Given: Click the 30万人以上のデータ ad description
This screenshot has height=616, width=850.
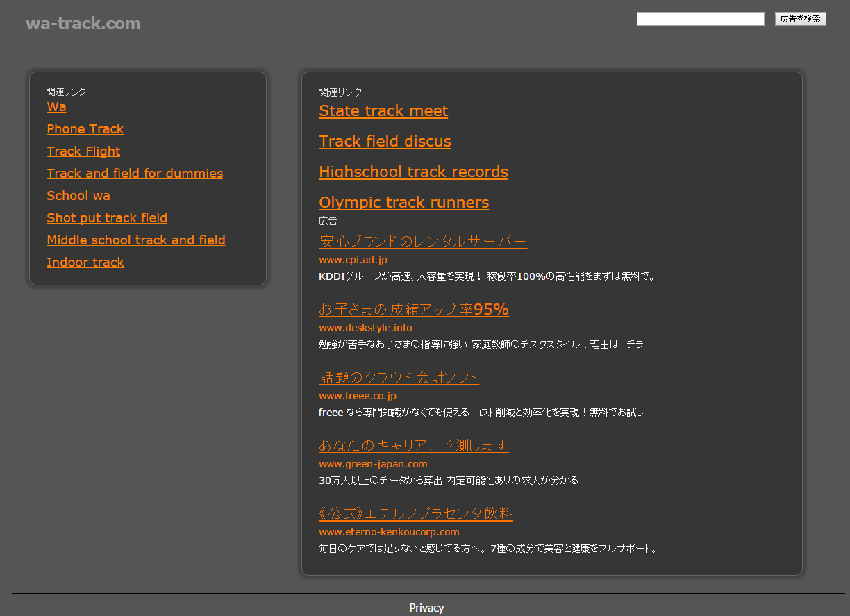Looking at the screenshot, I should (449, 481).
